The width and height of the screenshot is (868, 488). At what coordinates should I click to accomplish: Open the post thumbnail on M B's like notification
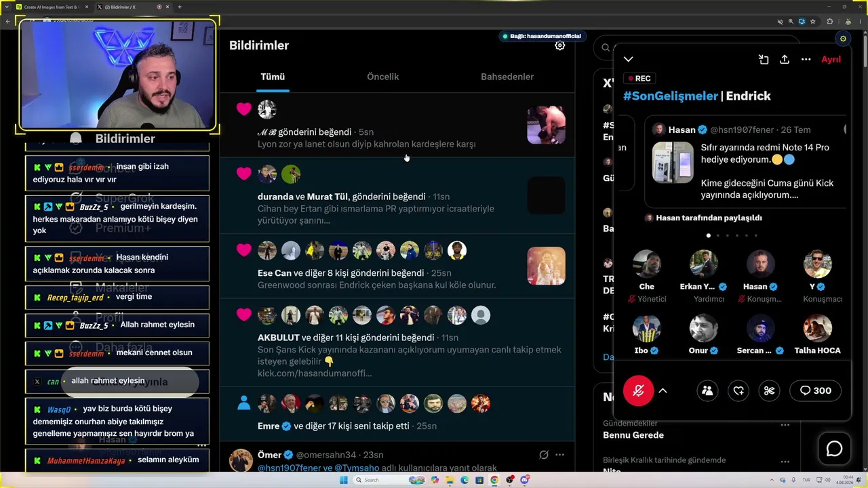tap(546, 125)
